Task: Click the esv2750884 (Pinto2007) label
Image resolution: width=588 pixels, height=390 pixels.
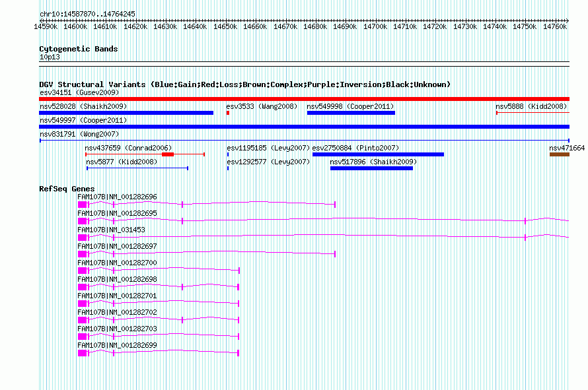Action: 355,148
